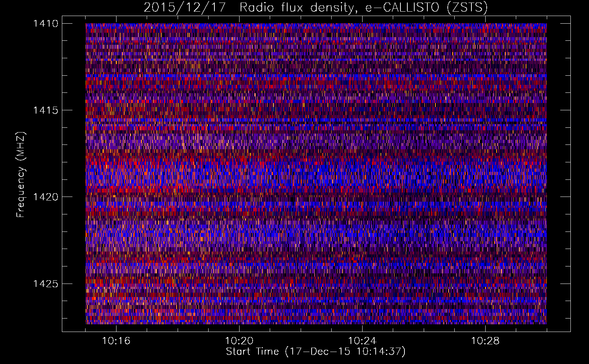The image size is (589, 364).
Task: Click the spectrogram data area
Action: 316,174
